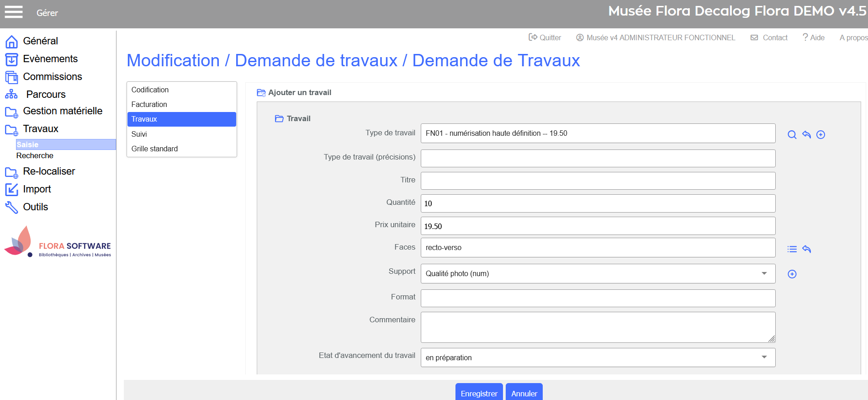Open the list icon beside Faces field

click(x=792, y=249)
